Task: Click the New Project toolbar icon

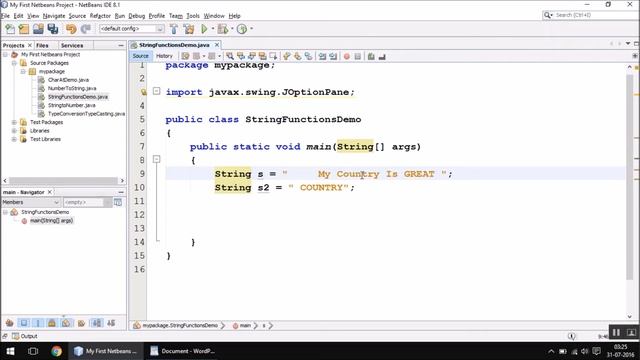Action: pyautogui.click(x=24, y=29)
